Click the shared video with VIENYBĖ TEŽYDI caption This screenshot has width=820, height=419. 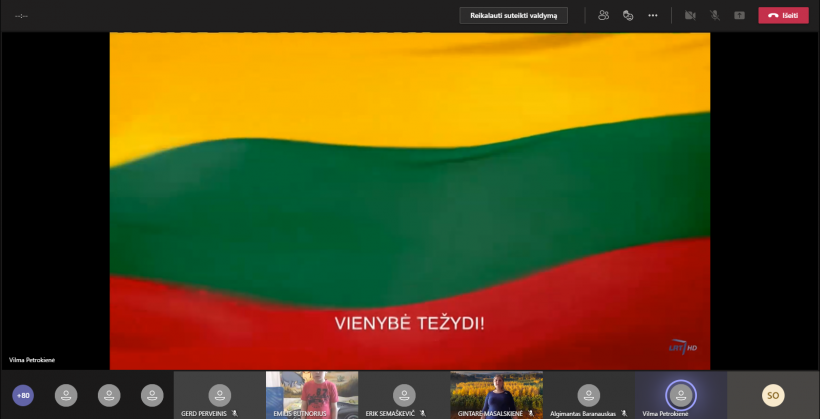pos(410,201)
